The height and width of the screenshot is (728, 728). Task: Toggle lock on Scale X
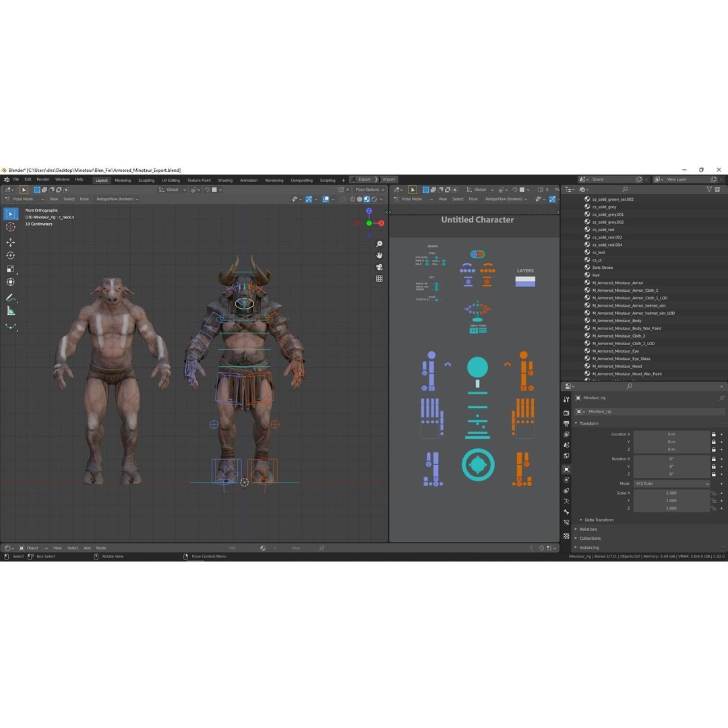click(x=714, y=493)
